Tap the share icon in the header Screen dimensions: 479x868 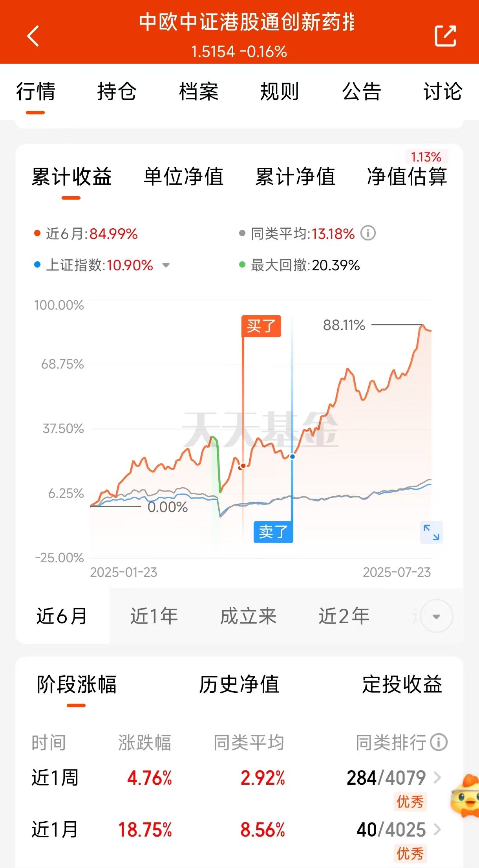click(445, 36)
